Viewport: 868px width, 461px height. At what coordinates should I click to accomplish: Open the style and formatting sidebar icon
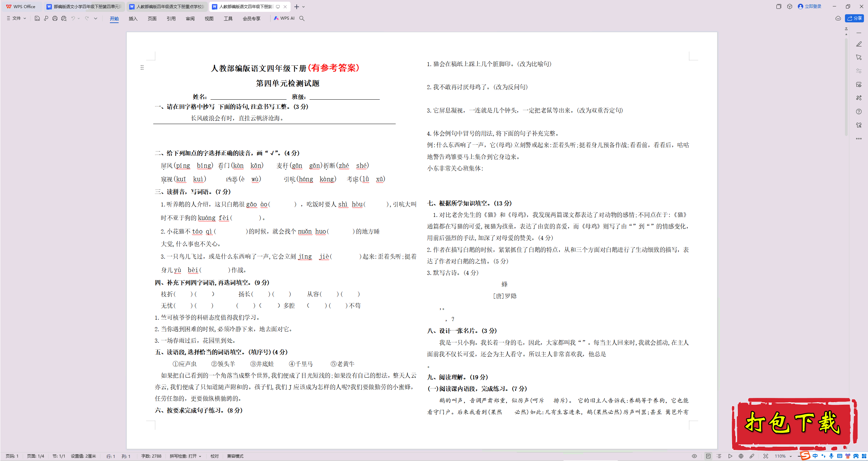(859, 71)
